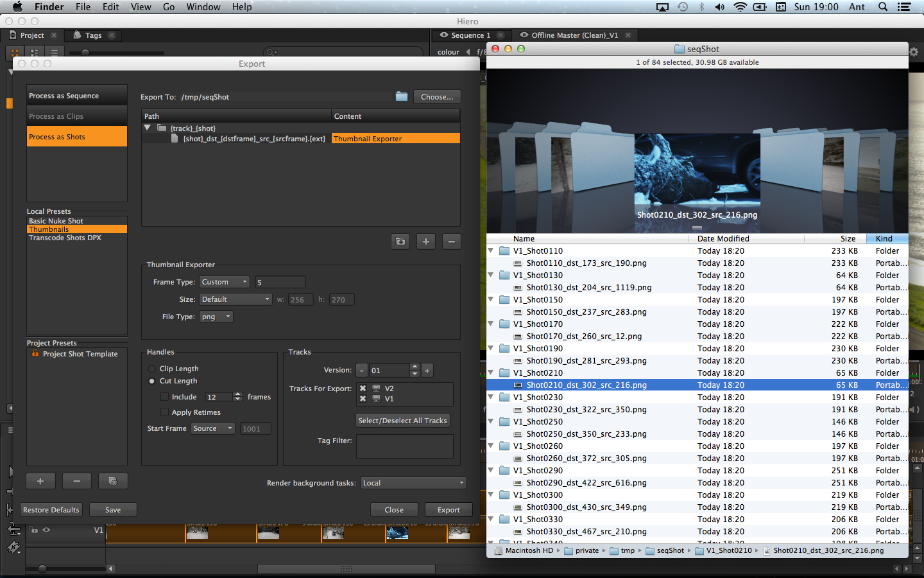The width and height of the screenshot is (924, 578).
Task: Open the File Type png dropdown
Action: 216,317
